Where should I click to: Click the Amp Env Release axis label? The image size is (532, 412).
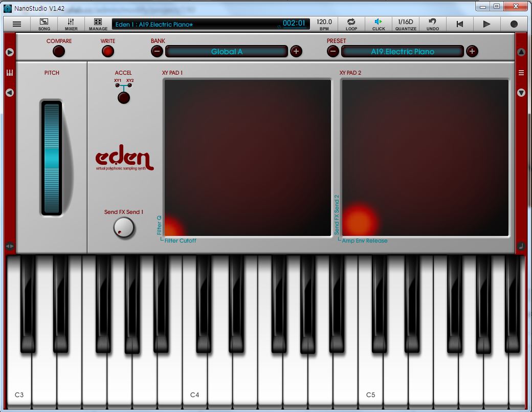coord(365,241)
